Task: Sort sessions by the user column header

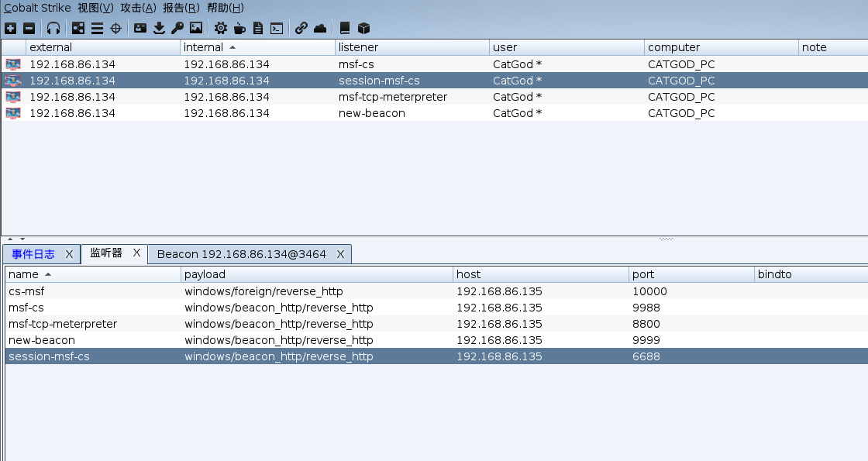Action: coord(567,47)
